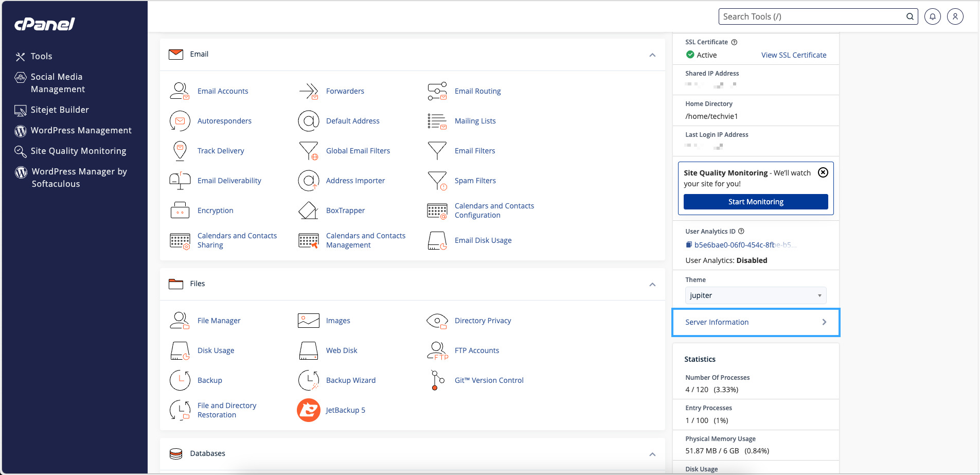980x475 pixels.
Task: Open the Spam Filters tool
Action: pyautogui.click(x=475, y=180)
